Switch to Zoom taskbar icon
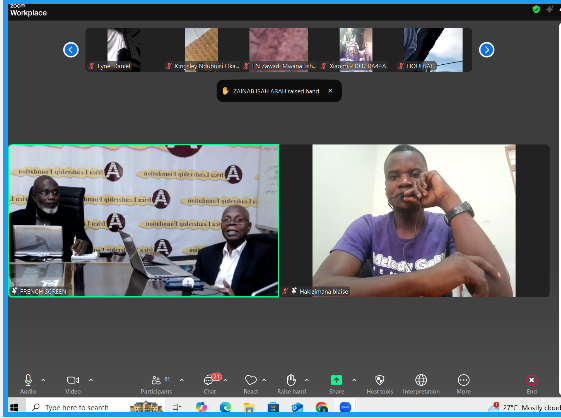561x418 pixels. pos(345,407)
